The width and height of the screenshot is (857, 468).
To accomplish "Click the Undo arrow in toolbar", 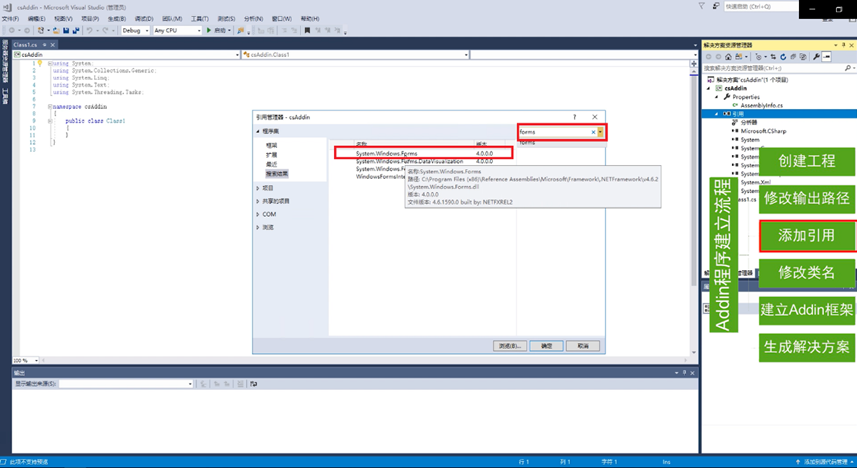I will pyautogui.click(x=89, y=31).
